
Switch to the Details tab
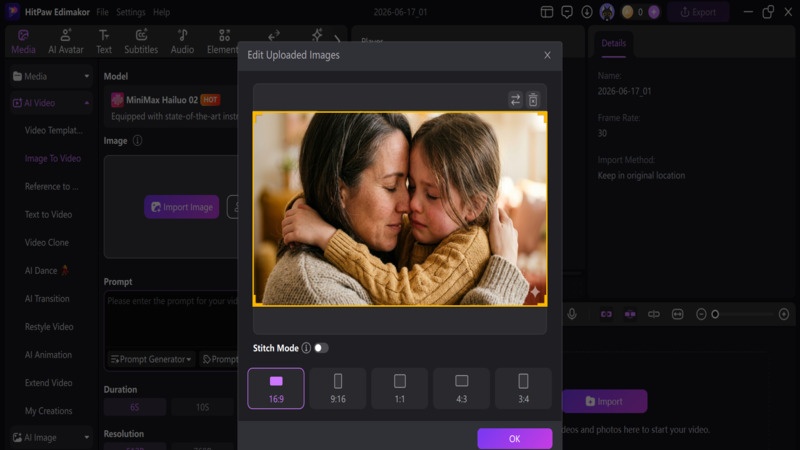coord(613,43)
